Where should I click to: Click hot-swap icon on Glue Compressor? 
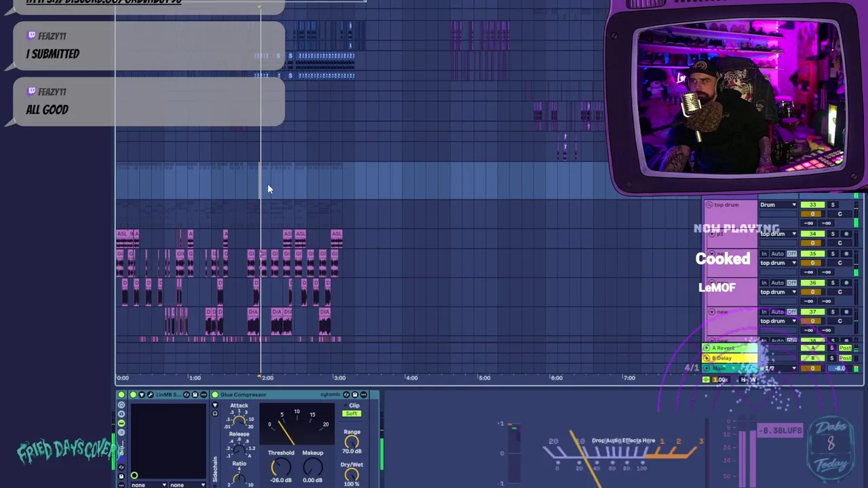click(x=347, y=394)
